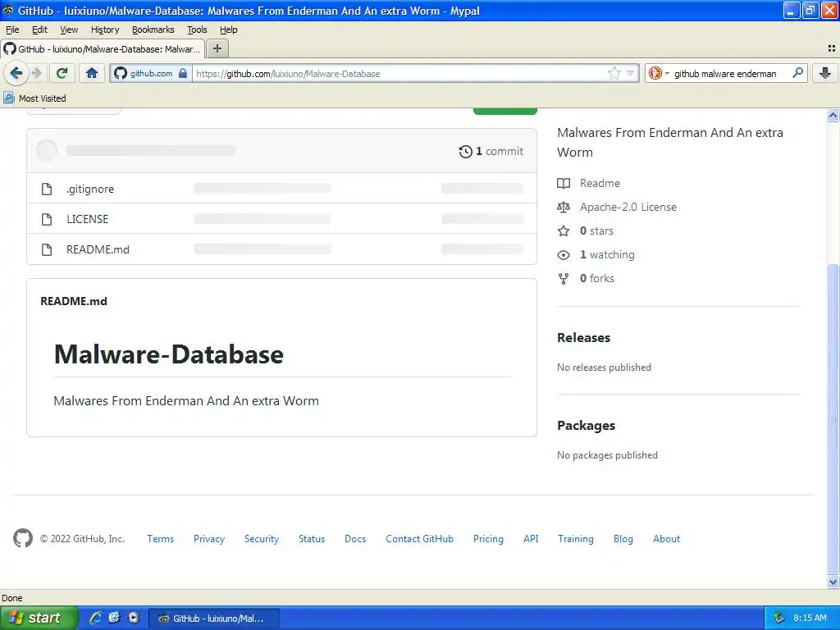Open the Windows Start menu

tap(38, 618)
